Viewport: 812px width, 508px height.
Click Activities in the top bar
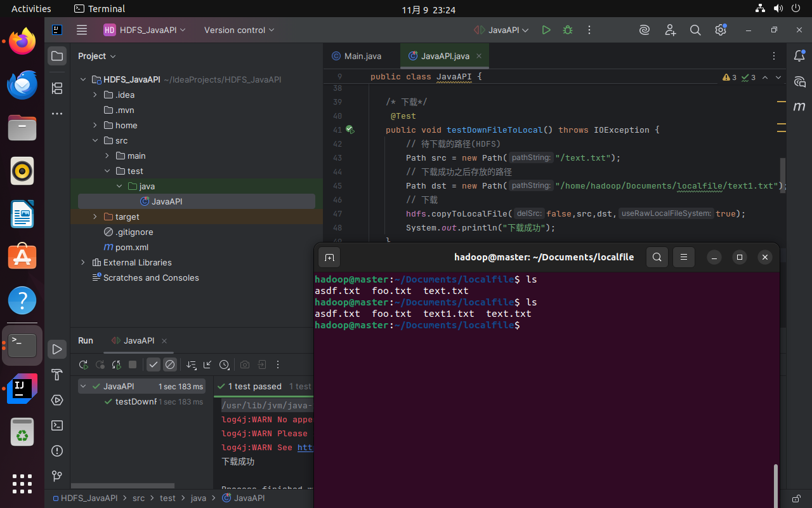pyautogui.click(x=31, y=9)
